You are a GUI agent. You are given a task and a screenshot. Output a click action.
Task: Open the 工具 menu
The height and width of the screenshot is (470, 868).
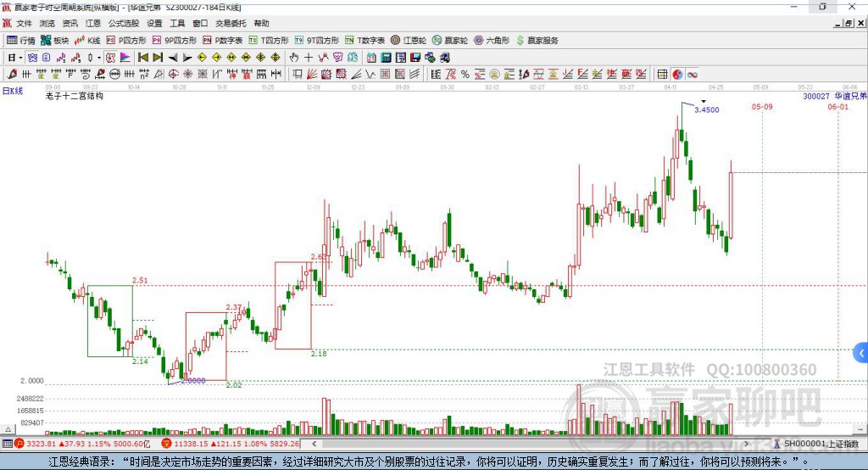[177, 23]
